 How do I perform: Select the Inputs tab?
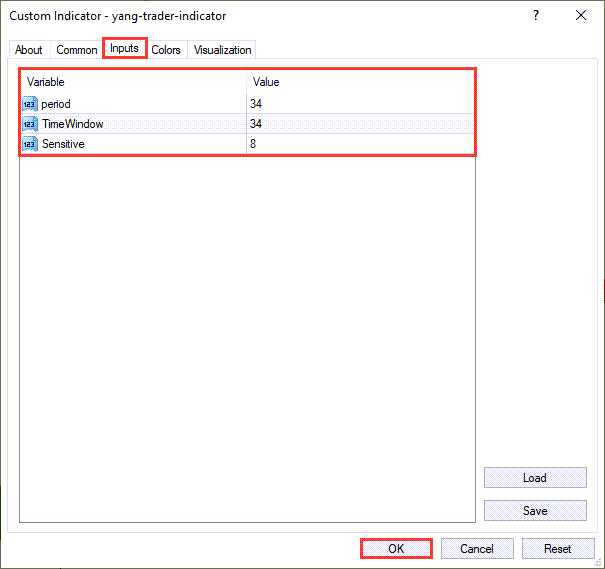(125, 49)
